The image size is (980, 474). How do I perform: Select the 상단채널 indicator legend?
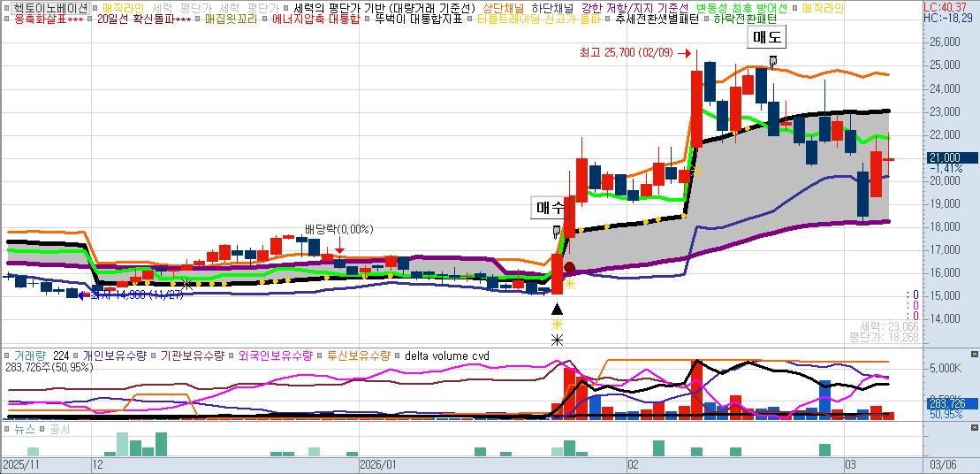pyautogui.click(x=504, y=8)
